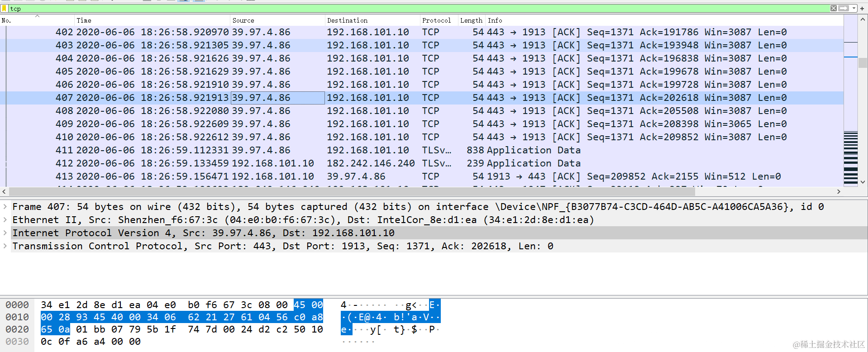Click ASCII text on hex row 0010
The width and height of the screenshot is (868, 352).
390,317
